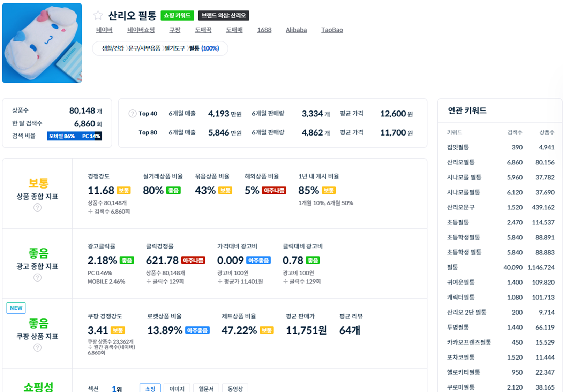Click 시나모롤 필통 keyword with 5,960 searches
Screen dimensions: 563x392
[464, 177]
